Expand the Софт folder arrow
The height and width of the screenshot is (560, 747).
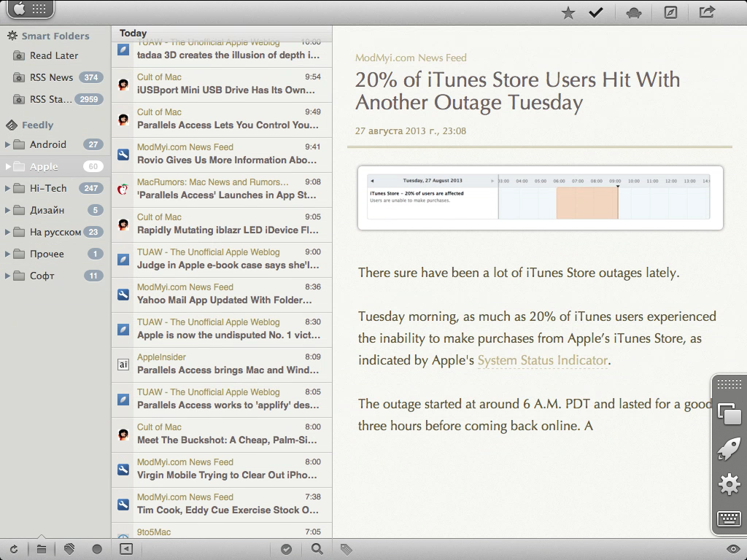(x=8, y=276)
